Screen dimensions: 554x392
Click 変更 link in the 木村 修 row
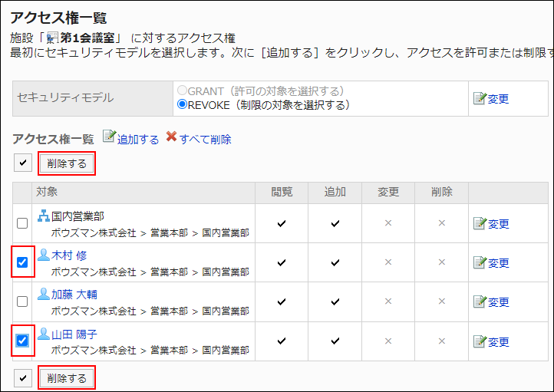498,263
